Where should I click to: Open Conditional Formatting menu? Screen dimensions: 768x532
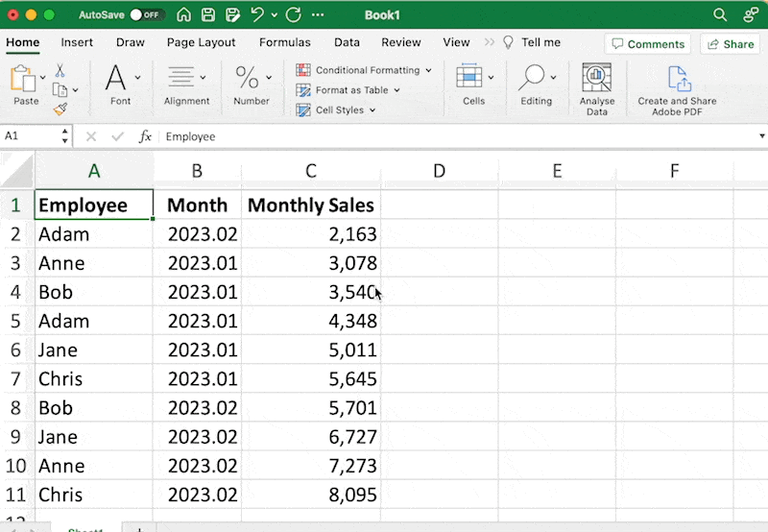pos(364,70)
